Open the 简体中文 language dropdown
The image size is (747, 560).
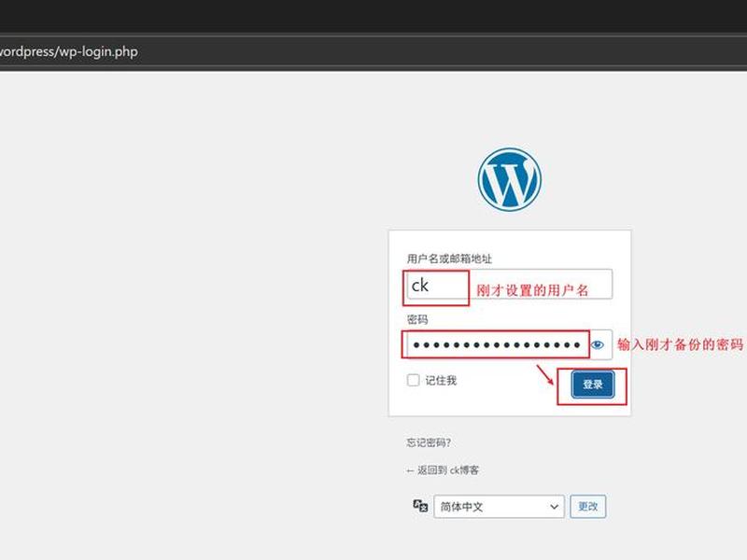(499, 507)
